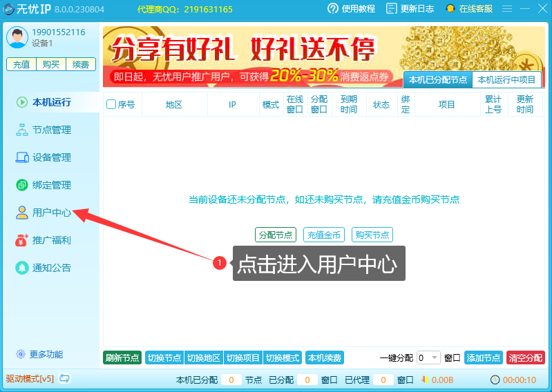Open 本机运行 in the sidebar
The width and height of the screenshot is (552, 392).
tap(51, 102)
